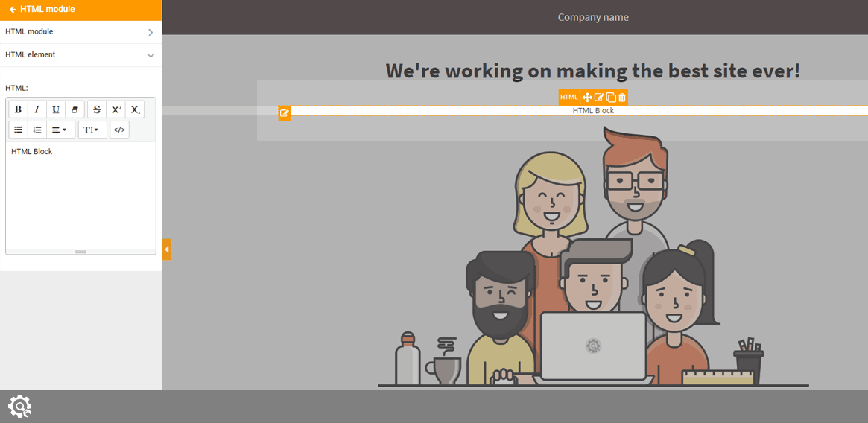The height and width of the screenshot is (423, 868).
Task: Click the eraser clear formatting icon
Action: point(75,109)
